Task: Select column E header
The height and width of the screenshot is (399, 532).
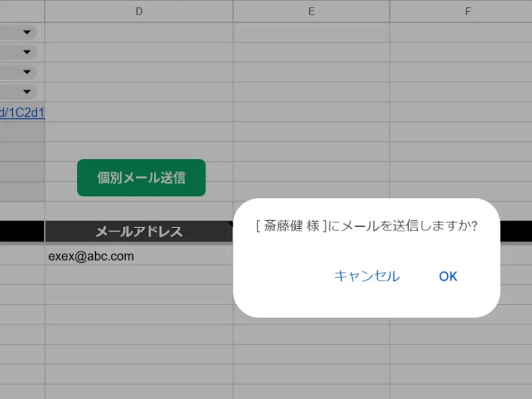Action: (311, 11)
